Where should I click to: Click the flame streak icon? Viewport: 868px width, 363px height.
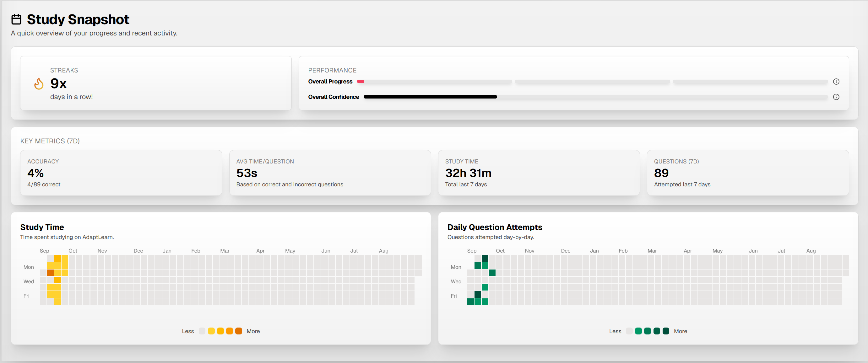[39, 83]
